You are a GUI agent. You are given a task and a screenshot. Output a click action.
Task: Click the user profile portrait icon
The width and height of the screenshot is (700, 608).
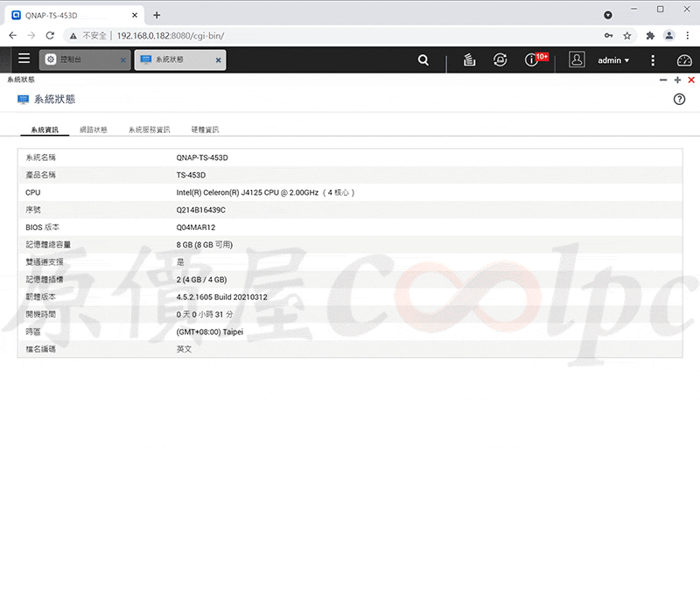pos(577,59)
